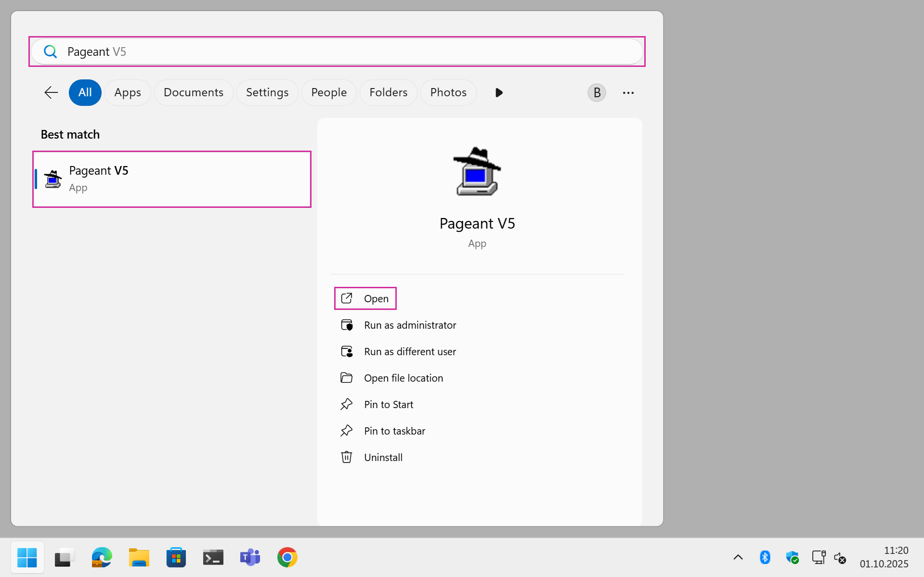Pin Pageant V5 to Start

[388, 405]
